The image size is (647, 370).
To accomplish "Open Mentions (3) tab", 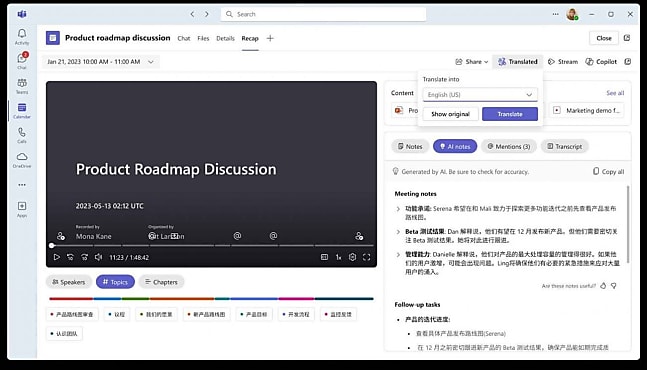I will tap(508, 146).
